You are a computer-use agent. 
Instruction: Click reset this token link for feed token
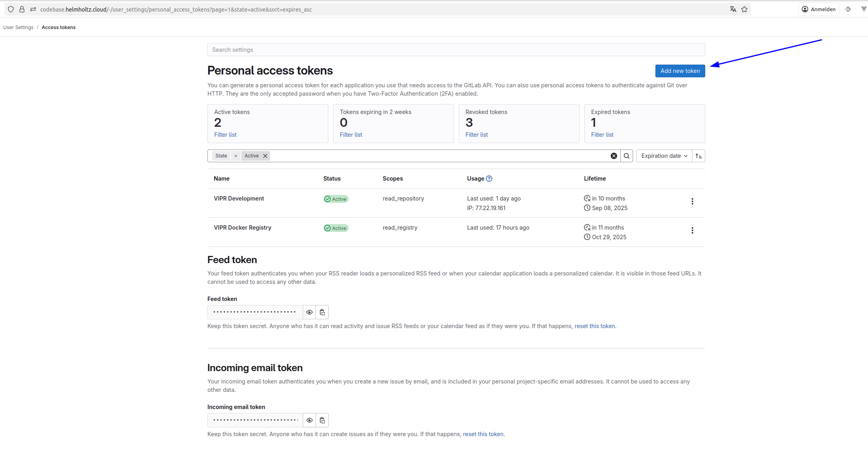point(594,326)
